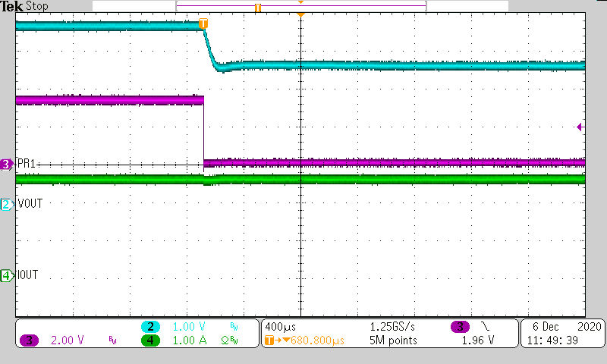Click the falling edge trigger slope icon

[x=485, y=327]
